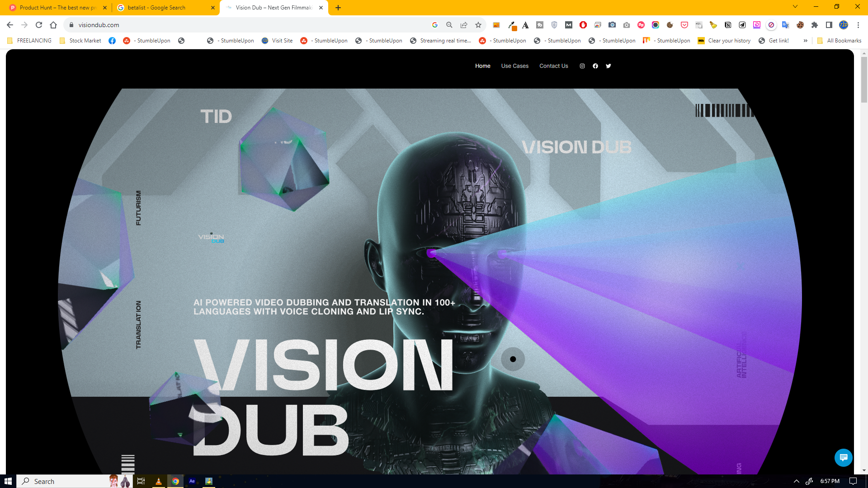
Task: Expand the tab search dropdown arrow
Action: (x=795, y=7)
